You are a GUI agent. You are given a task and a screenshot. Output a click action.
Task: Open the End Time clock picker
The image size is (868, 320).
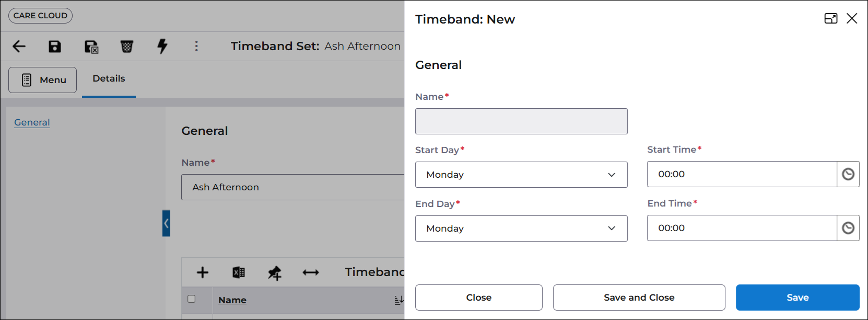848,228
